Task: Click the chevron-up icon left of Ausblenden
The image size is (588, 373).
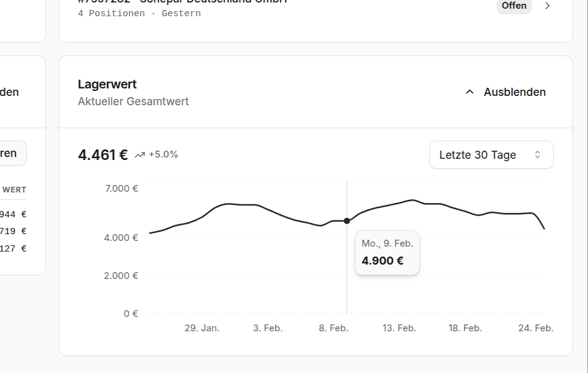Action: coord(470,92)
